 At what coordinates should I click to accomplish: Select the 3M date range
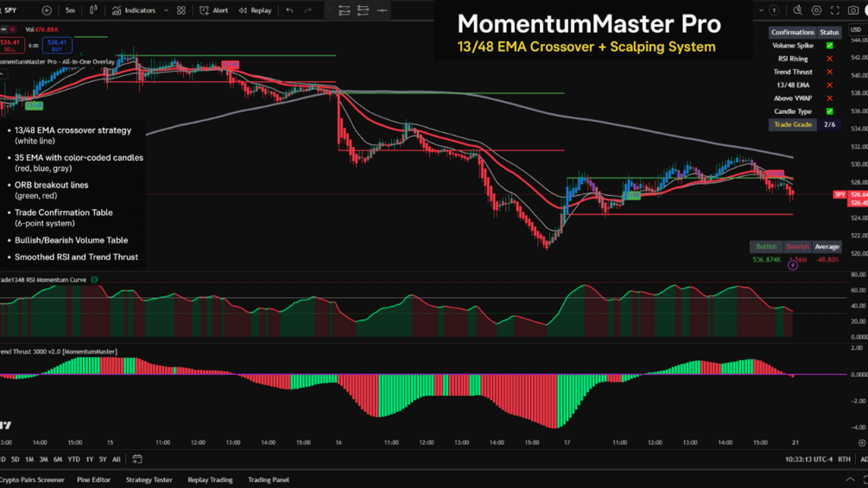(x=44, y=459)
